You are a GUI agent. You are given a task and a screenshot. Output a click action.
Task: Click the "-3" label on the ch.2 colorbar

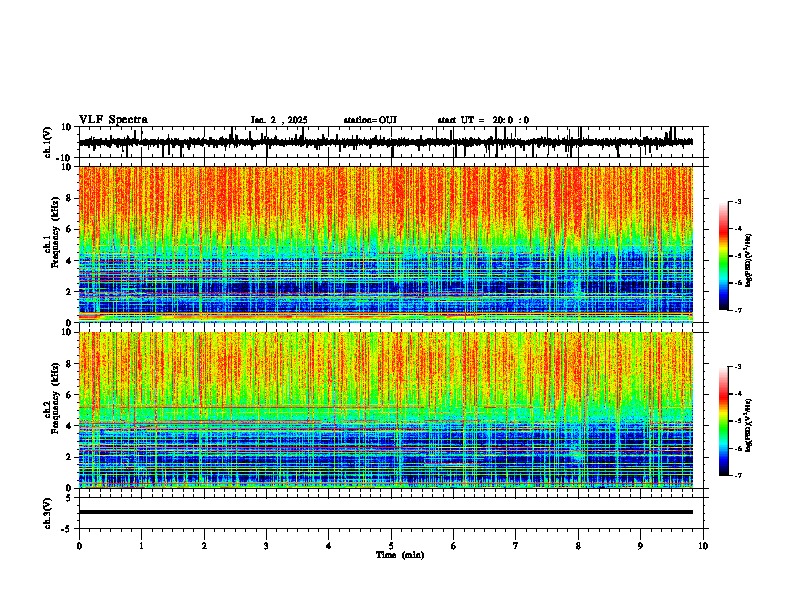pyautogui.click(x=737, y=367)
